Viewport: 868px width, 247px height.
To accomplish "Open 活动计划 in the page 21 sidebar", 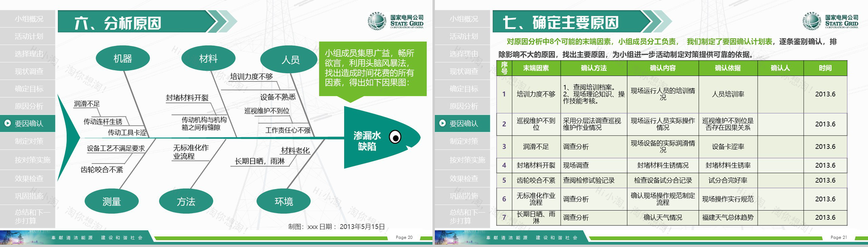I will click(463, 36).
